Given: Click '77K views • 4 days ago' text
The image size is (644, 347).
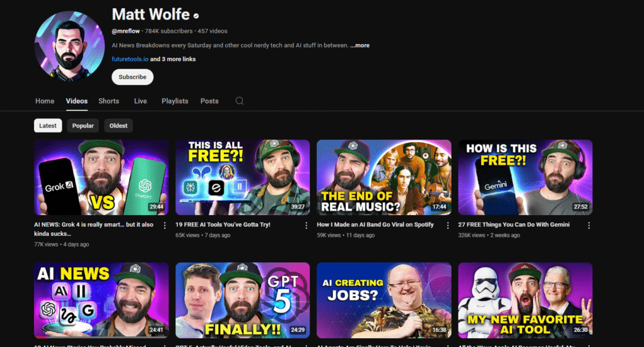Looking at the screenshot, I should click(62, 245).
